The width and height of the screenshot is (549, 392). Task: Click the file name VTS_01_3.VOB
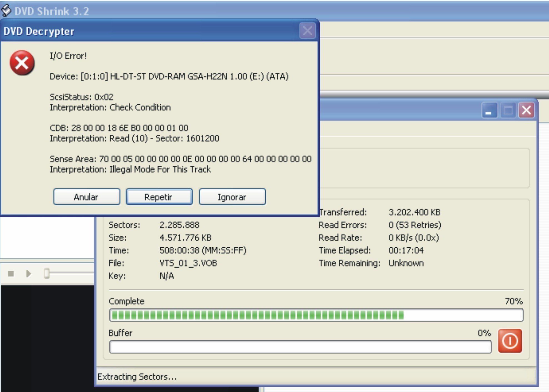point(188,263)
